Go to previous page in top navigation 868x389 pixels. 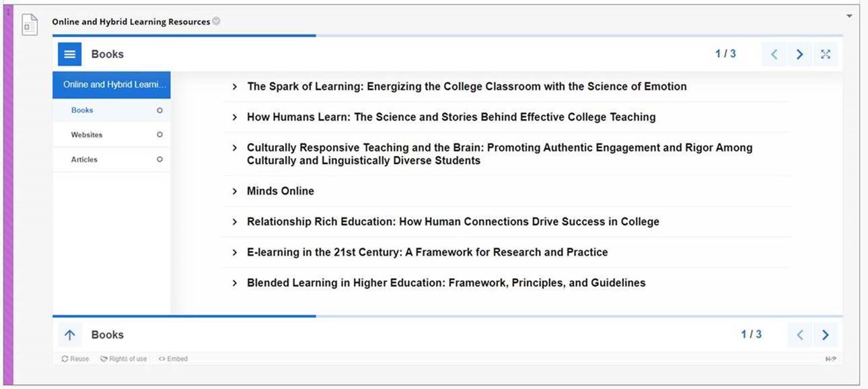(774, 55)
